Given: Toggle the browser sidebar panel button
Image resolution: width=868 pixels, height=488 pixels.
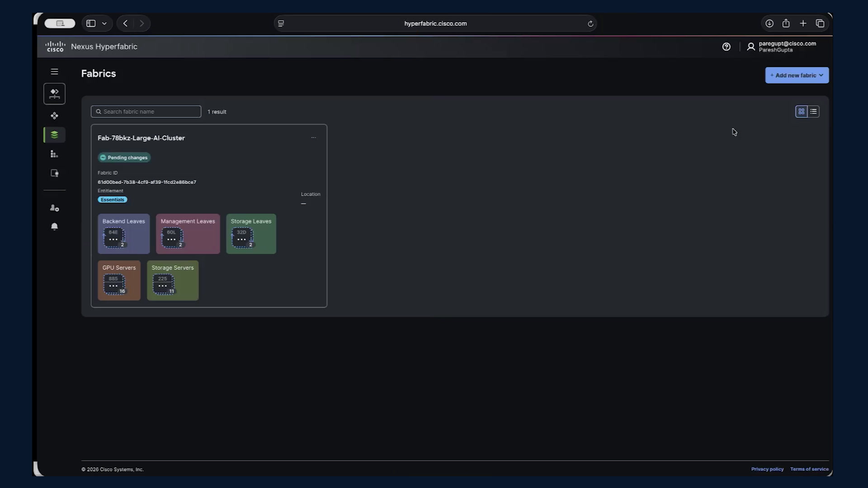Looking at the screenshot, I should [x=91, y=23].
